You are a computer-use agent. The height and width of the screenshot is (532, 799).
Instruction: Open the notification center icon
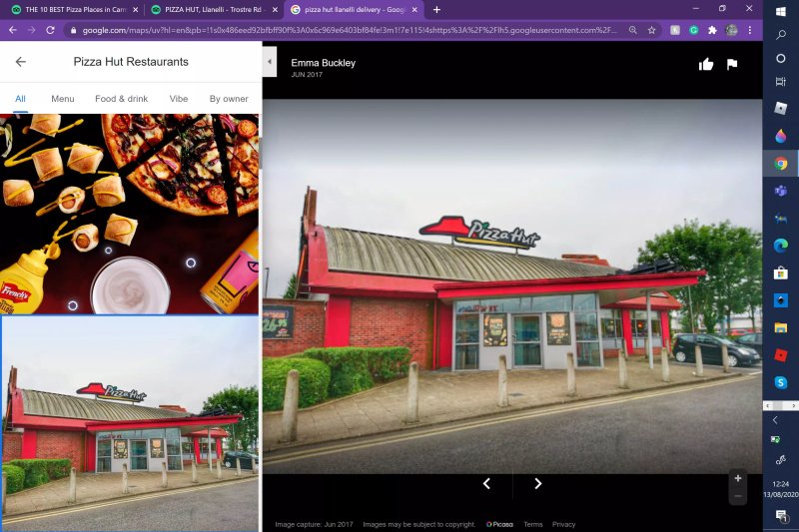tap(781, 516)
